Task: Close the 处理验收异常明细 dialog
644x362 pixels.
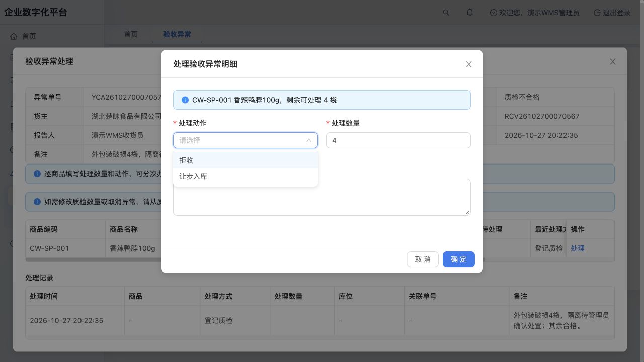Action: point(469,64)
